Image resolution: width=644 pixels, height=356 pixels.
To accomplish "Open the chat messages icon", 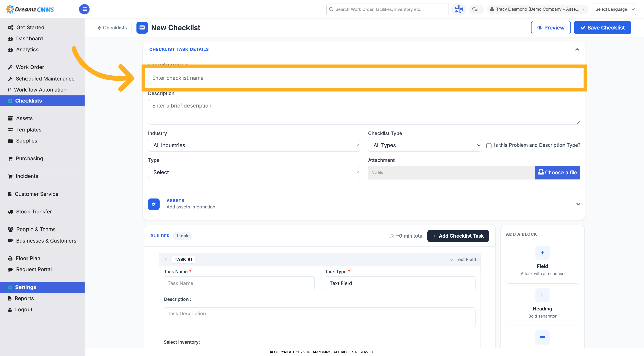I will tap(475, 9).
